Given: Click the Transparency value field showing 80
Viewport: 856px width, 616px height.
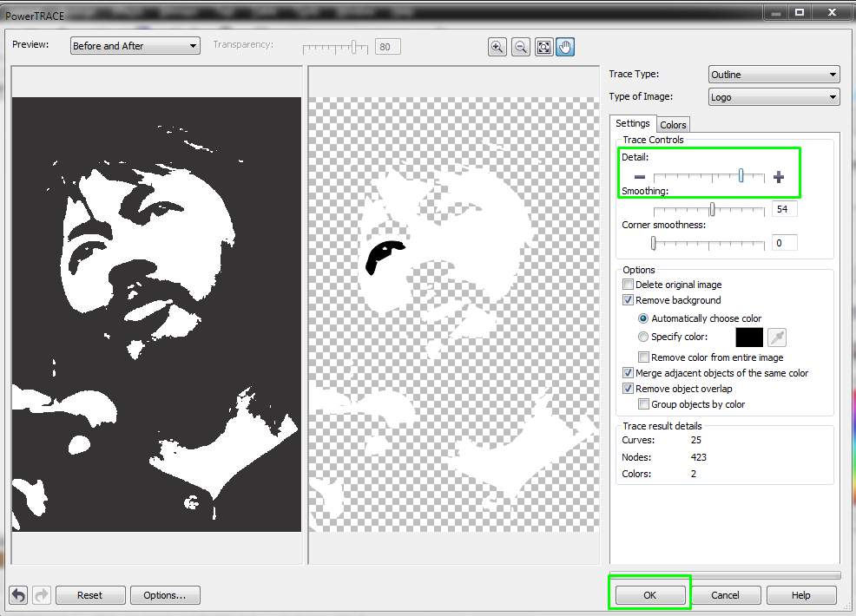Looking at the screenshot, I should click(387, 47).
